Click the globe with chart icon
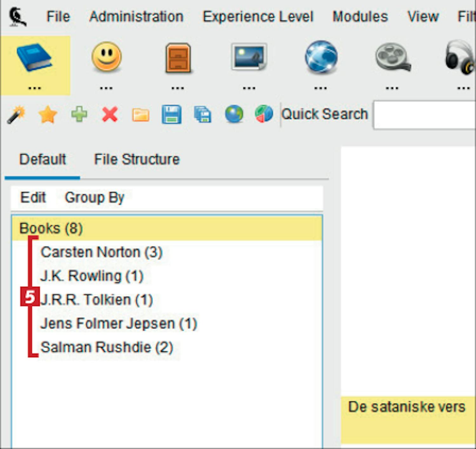Viewport: 476px width, 449px height. click(x=264, y=114)
